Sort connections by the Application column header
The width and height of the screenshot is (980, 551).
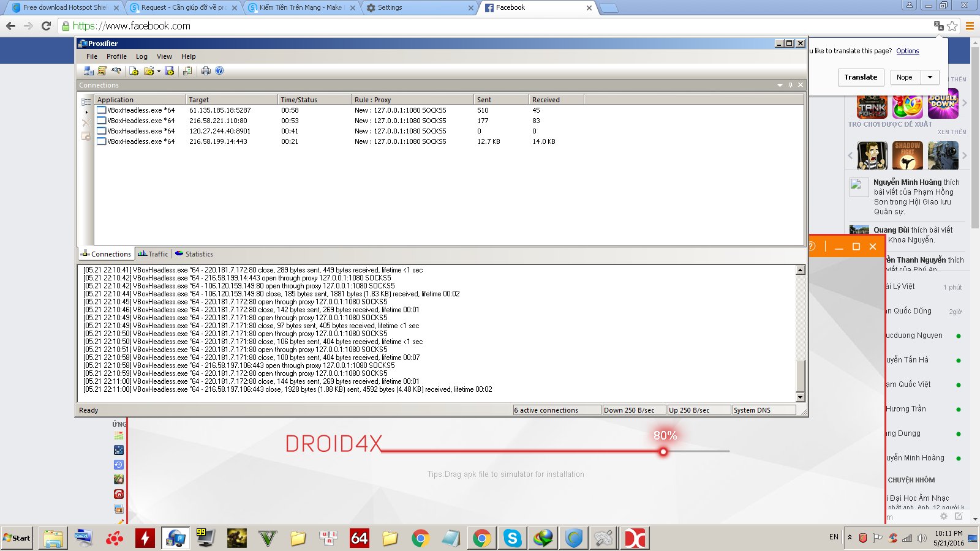point(140,100)
